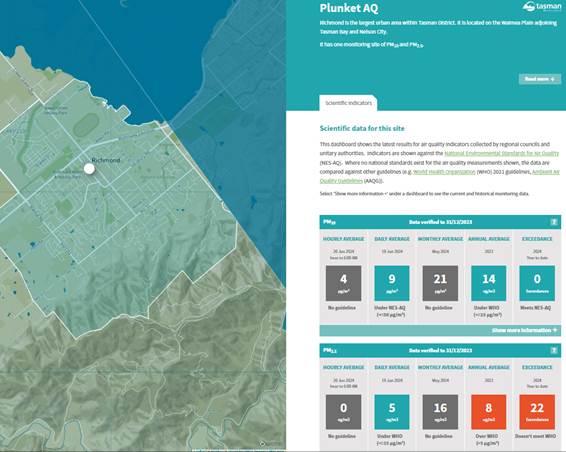Click the PM2.5 hourly average tile showing 0

(x=343, y=412)
